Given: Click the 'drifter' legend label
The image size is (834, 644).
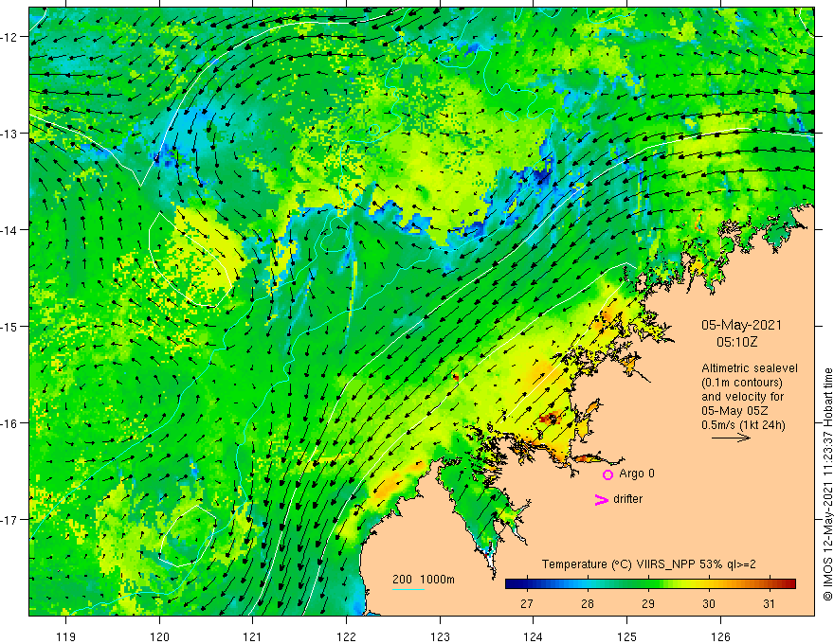Looking at the screenshot, I should [627, 499].
